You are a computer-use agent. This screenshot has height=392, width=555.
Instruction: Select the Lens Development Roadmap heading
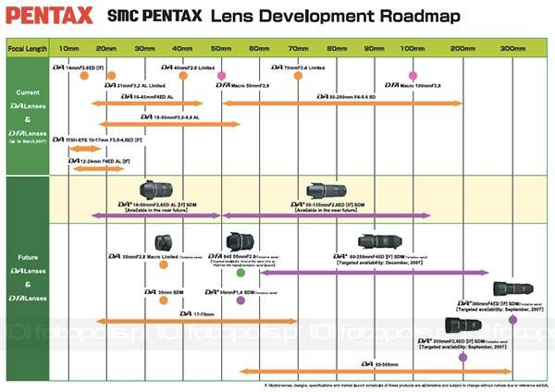click(336, 17)
